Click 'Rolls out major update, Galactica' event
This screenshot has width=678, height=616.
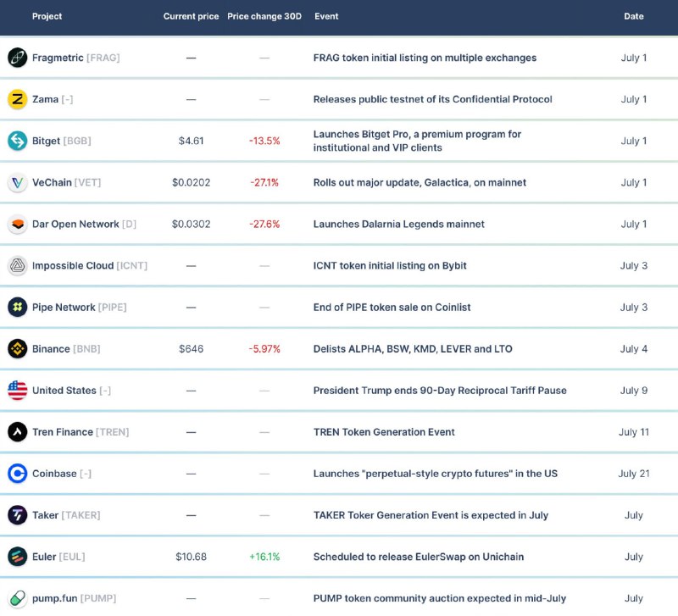tap(420, 182)
